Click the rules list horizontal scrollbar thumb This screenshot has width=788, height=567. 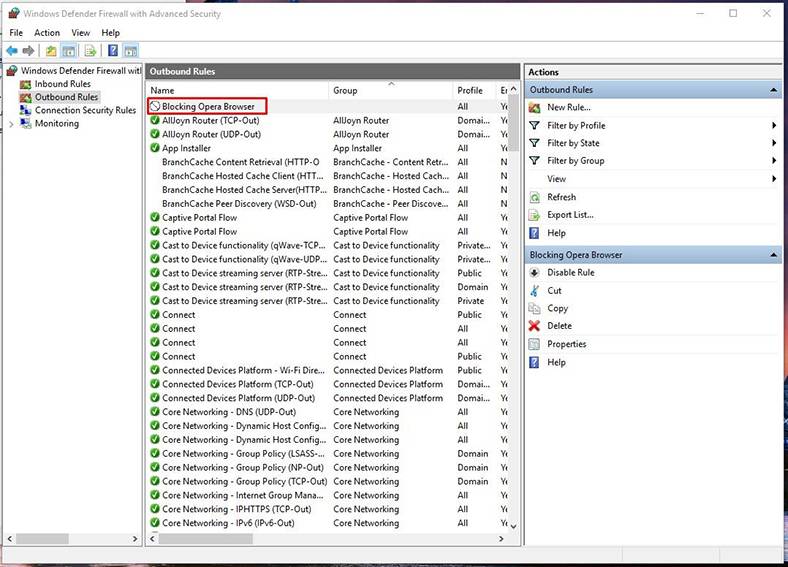205,539
